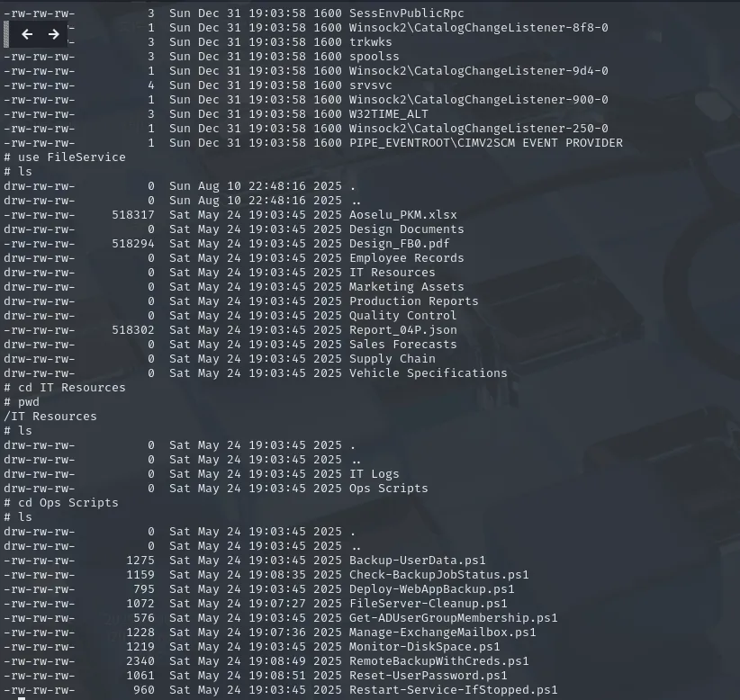Click the navigation overlay's drag handle
740x700 pixels.
6,34
